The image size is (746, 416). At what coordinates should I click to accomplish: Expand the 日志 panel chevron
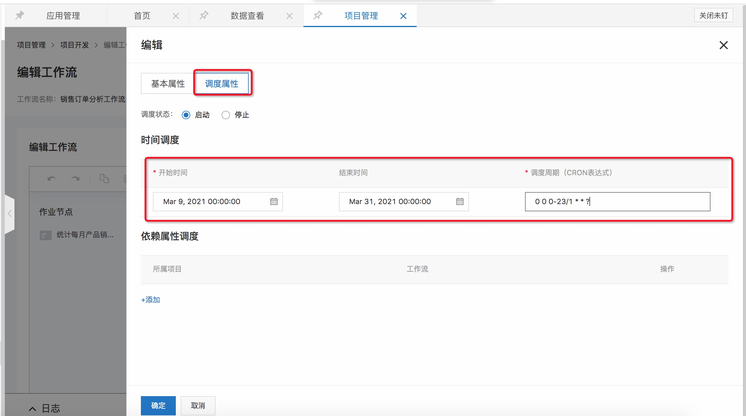point(32,409)
